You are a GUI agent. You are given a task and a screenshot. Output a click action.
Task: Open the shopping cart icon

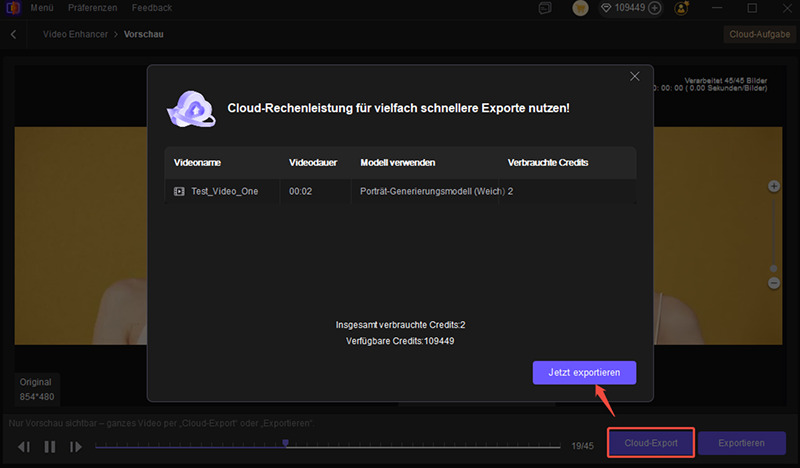tap(579, 8)
